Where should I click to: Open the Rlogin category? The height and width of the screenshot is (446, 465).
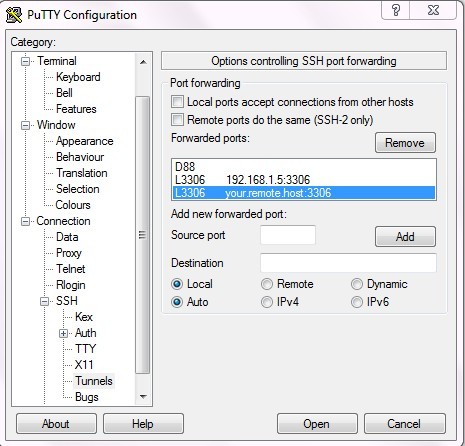pos(71,285)
